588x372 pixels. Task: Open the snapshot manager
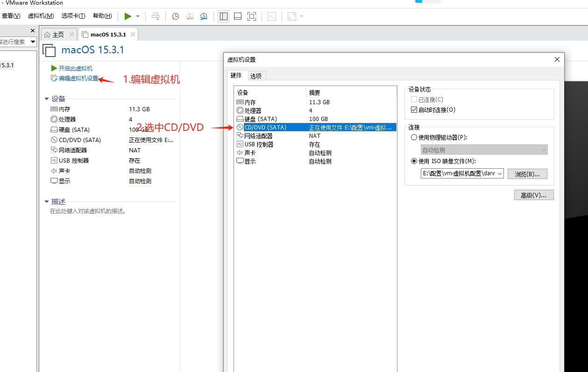point(203,16)
